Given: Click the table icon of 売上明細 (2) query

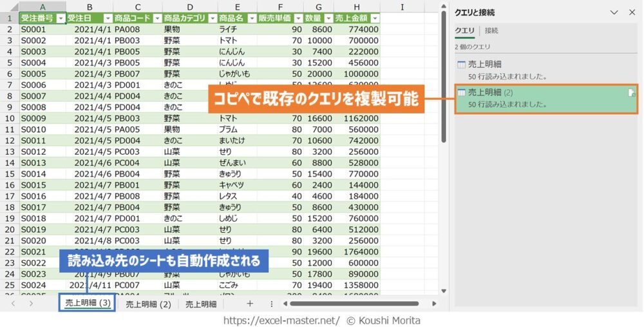Looking at the screenshot, I should pyautogui.click(x=461, y=94).
